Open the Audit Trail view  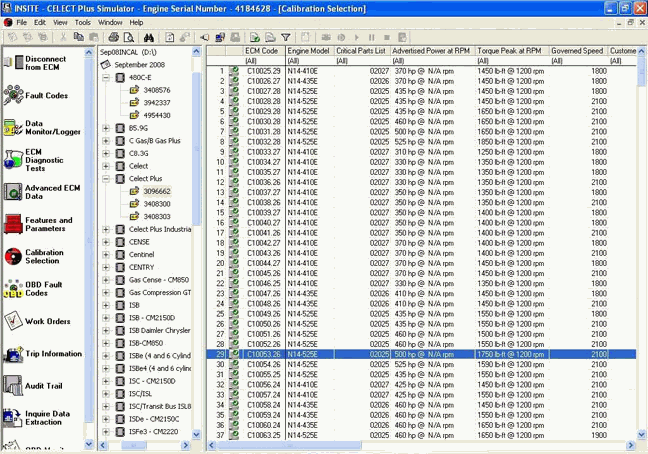pos(33,386)
